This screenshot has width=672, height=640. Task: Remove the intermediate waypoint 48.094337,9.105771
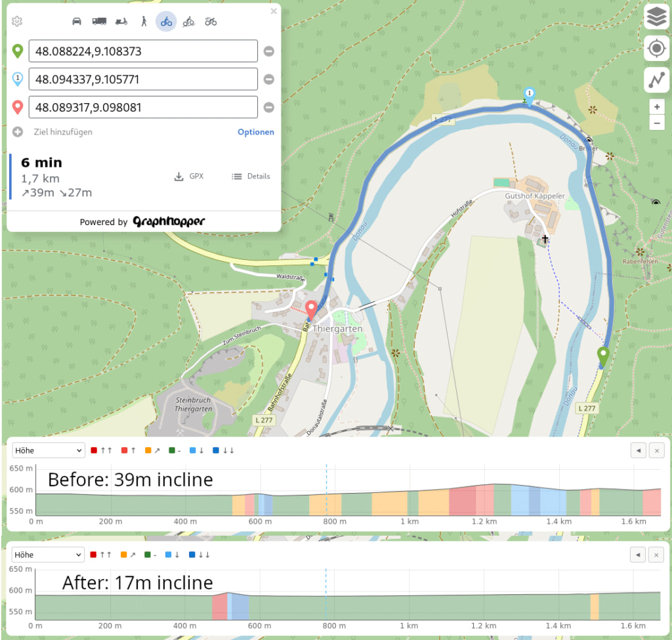pos(269,79)
